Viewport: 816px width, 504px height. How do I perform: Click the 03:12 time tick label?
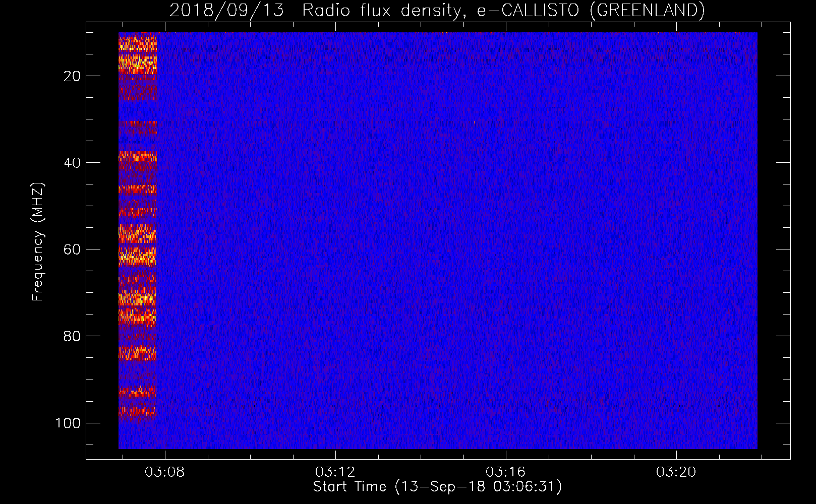click(335, 472)
